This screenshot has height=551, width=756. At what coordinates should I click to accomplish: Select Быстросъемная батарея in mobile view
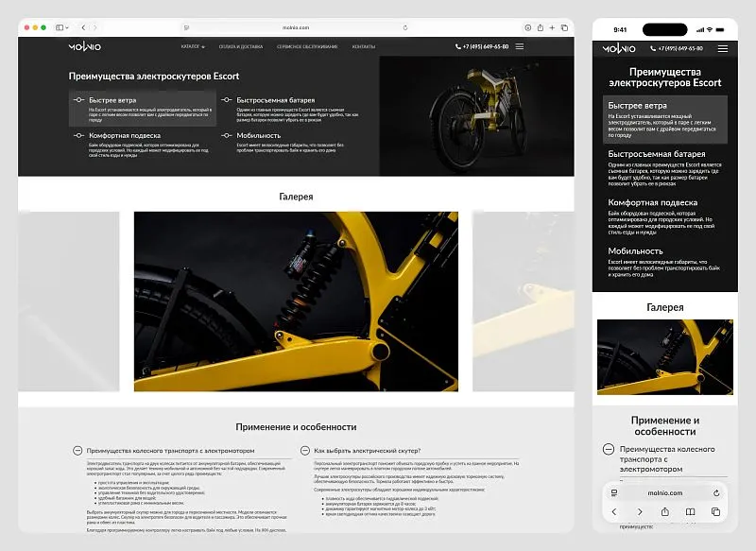[665, 167]
